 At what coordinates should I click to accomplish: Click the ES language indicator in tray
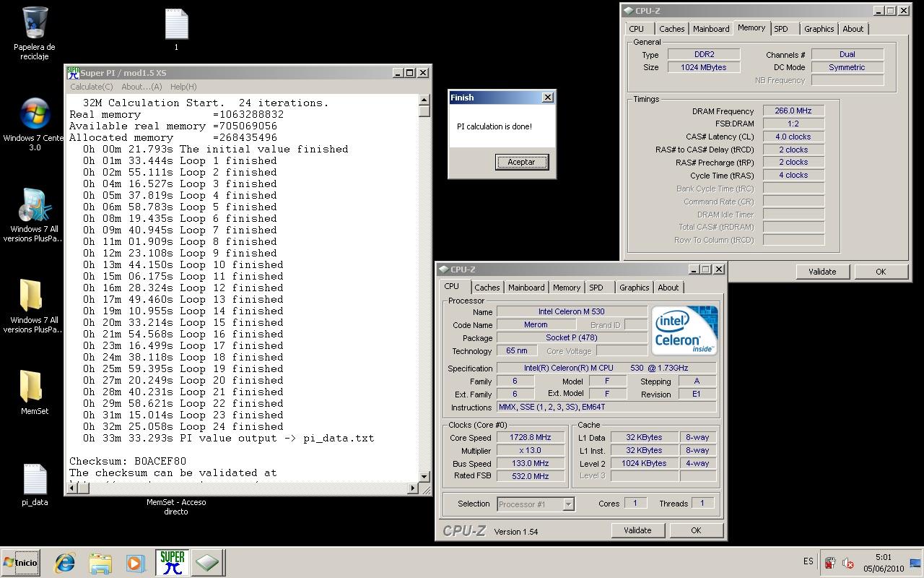pos(808,561)
